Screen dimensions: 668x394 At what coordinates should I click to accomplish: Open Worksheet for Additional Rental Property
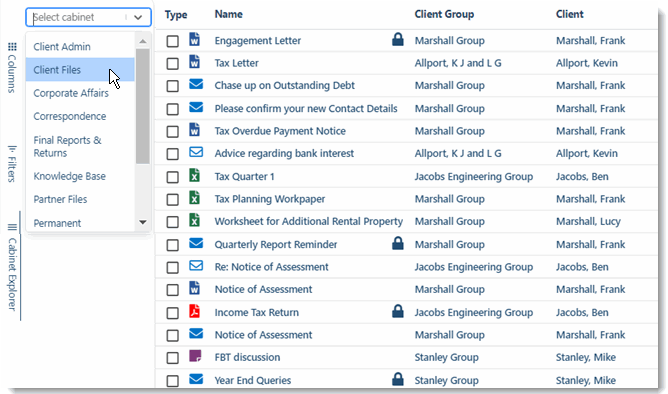coord(308,221)
